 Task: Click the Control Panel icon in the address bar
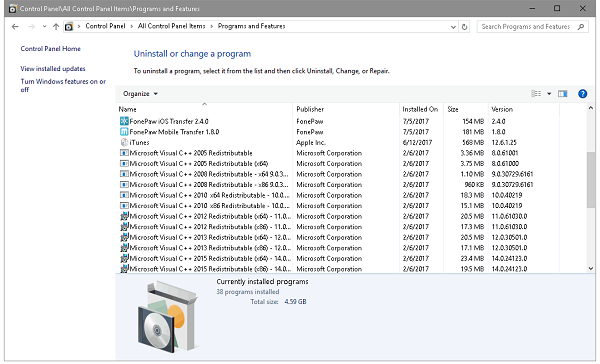click(69, 26)
